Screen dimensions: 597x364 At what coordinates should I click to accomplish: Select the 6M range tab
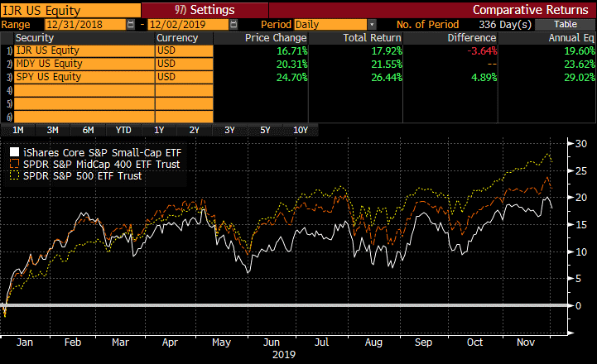(x=88, y=131)
